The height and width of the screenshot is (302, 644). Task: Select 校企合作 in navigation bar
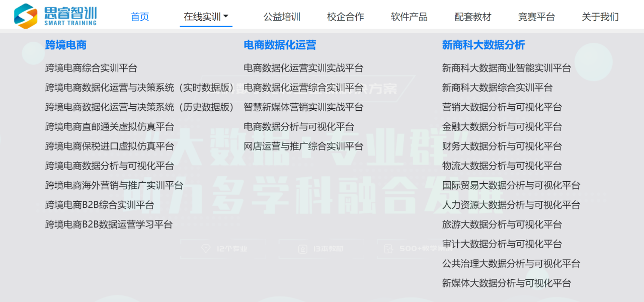click(x=345, y=17)
